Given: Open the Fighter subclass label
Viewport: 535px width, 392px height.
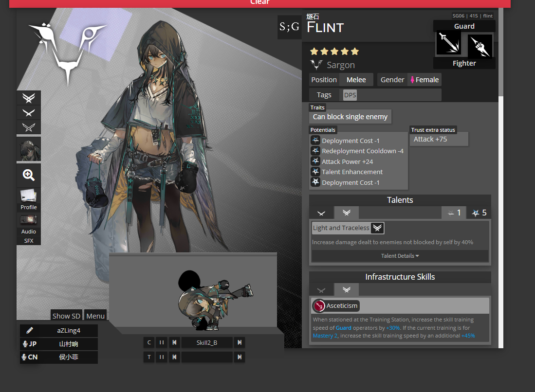Looking at the screenshot, I should 464,63.
